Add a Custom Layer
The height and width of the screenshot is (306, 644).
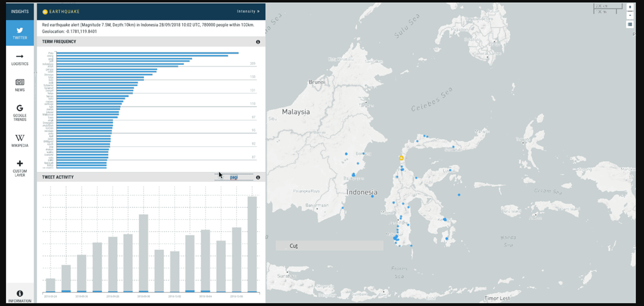pos(20,167)
